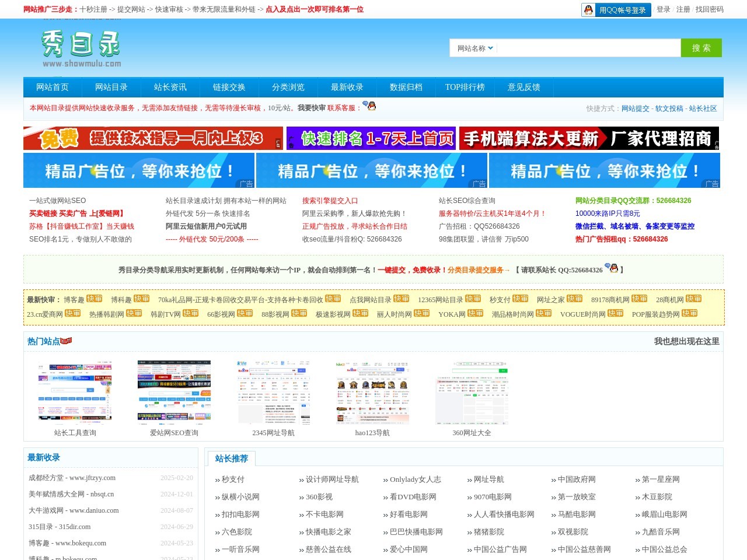Click the 快审 badge next to 博客趣
Screen dimensions: 747x560
[95, 299]
